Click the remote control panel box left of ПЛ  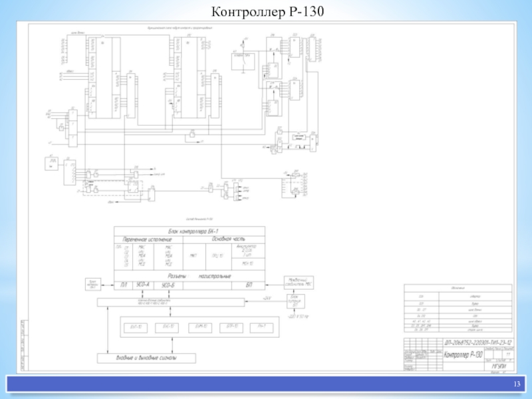coord(93,285)
